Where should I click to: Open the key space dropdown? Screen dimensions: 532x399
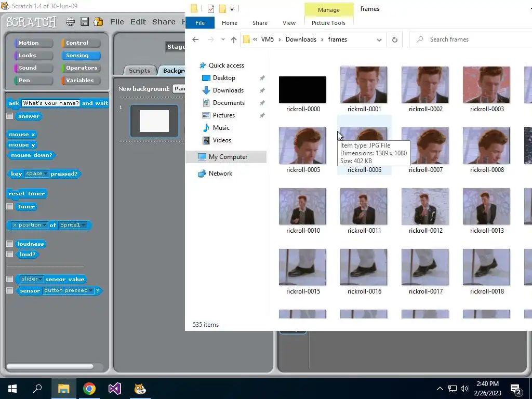[x=36, y=174]
